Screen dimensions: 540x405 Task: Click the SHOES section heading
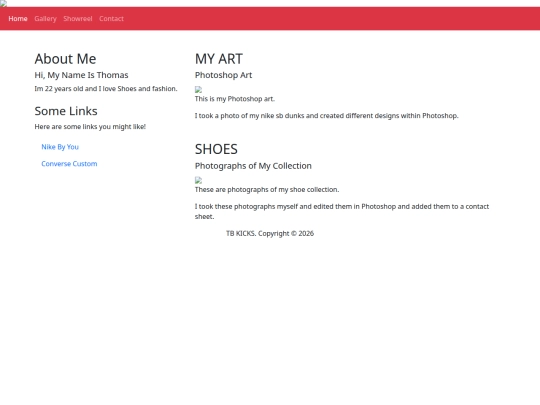pyautogui.click(x=216, y=149)
